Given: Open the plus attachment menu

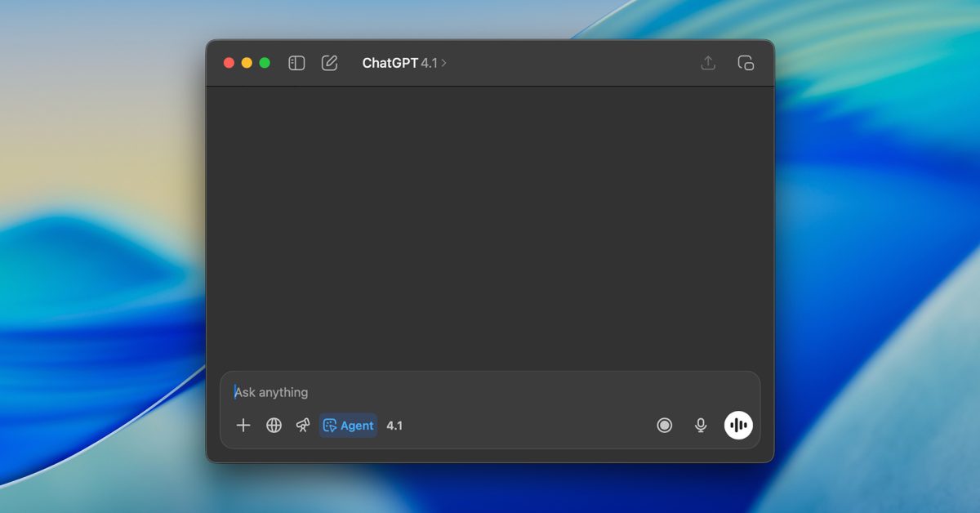Looking at the screenshot, I should click(x=243, y=426).
